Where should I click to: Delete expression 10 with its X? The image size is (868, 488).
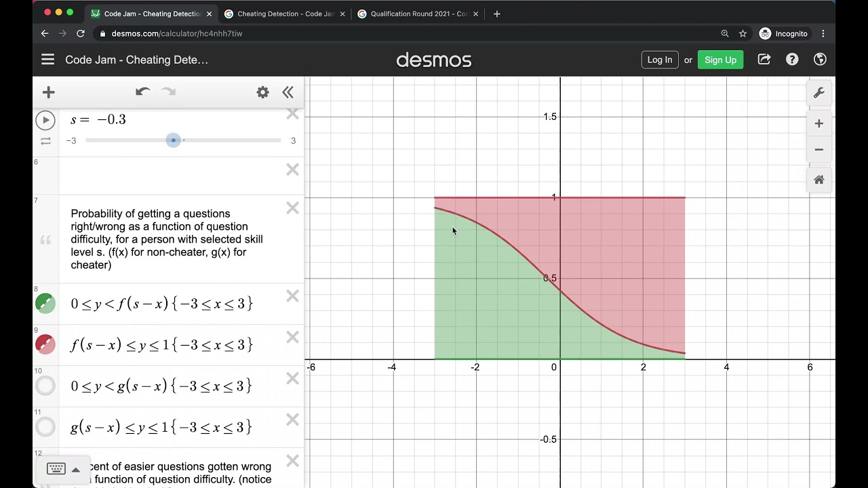[x=292, y=379]
